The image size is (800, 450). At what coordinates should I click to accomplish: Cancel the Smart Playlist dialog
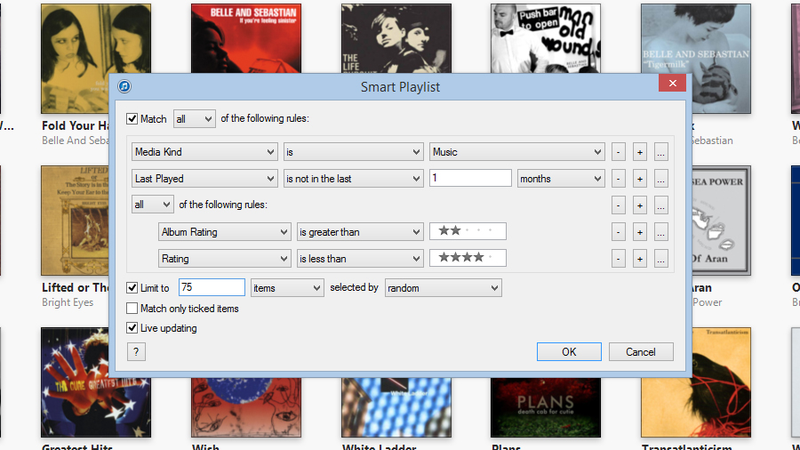[x=641, y=352]
